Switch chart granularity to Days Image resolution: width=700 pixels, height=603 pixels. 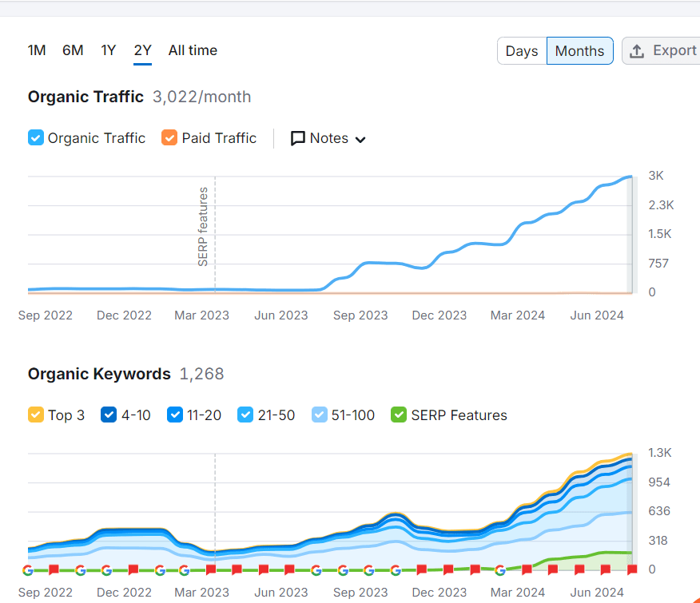(522, 51)
